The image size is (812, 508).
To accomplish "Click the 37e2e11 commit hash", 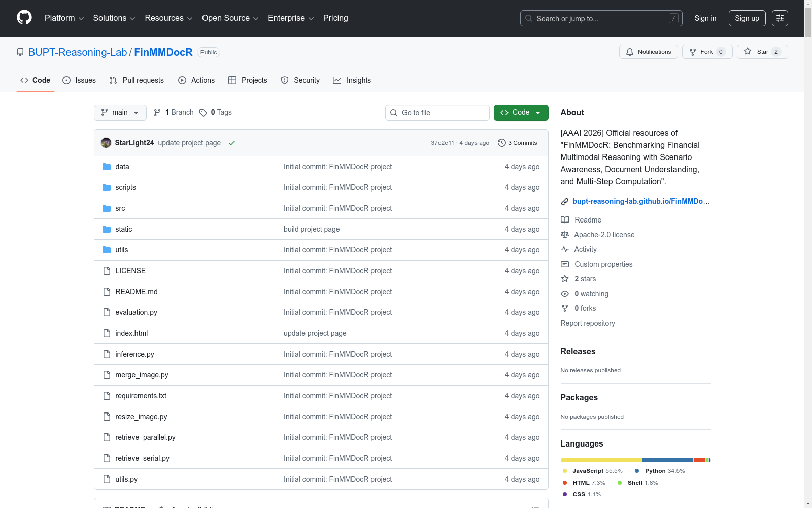I will click(x=443, y=143).
